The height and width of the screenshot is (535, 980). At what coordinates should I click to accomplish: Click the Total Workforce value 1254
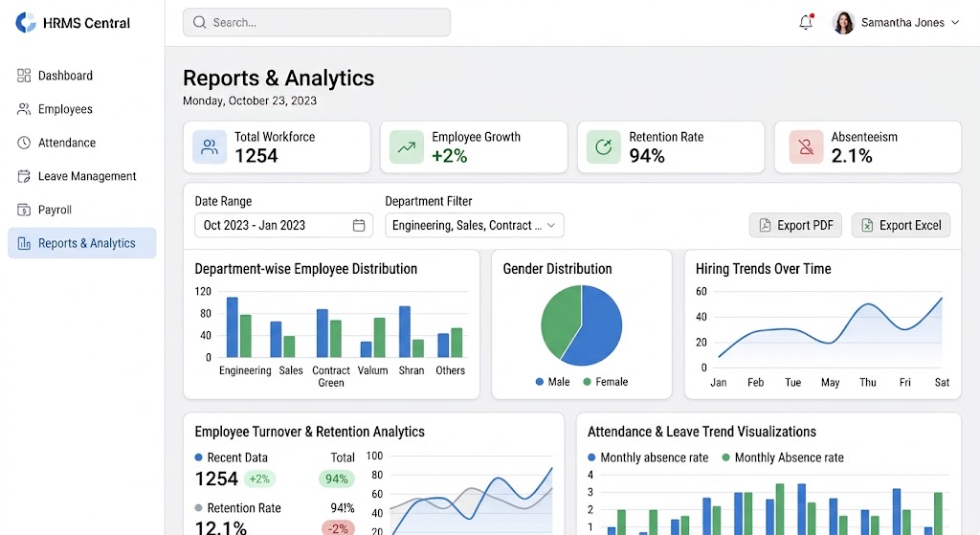click(256, 156)
